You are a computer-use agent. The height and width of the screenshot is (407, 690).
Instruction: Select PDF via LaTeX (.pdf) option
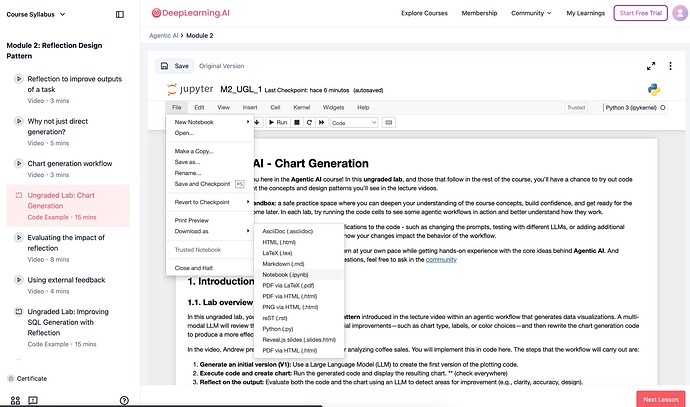point(299,285)
